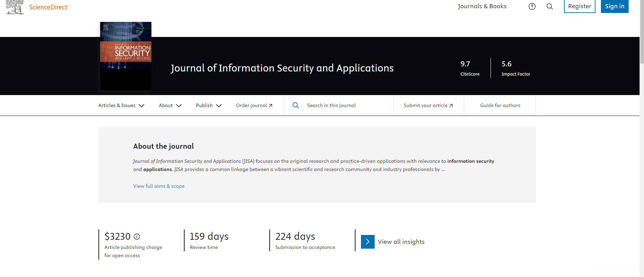Open the Guide for authors page
Viewport: 644px width, 277px height.
pos(500,105)
